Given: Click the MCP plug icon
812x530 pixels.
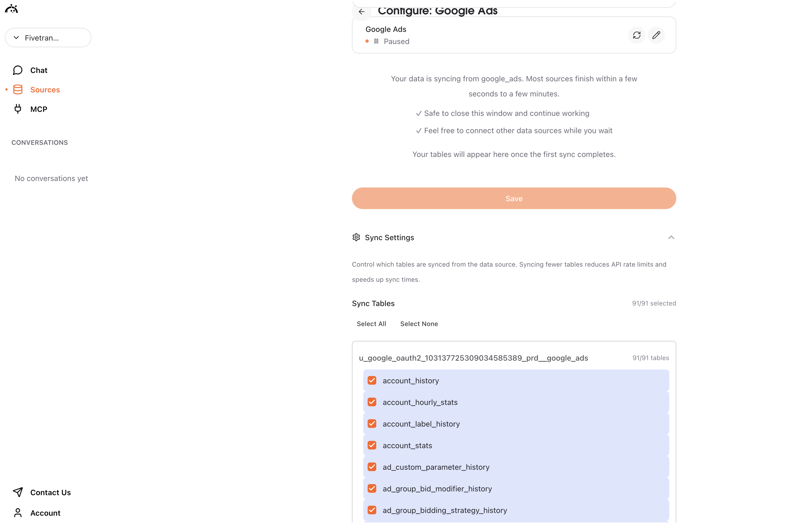Looking at the screenshot, I should [x=18, y=109].
